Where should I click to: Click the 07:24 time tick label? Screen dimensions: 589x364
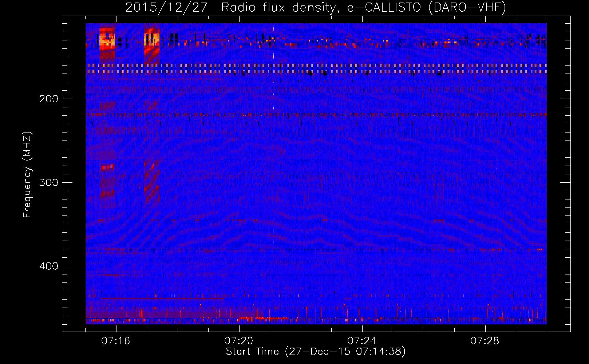click(x=362, y=341)
